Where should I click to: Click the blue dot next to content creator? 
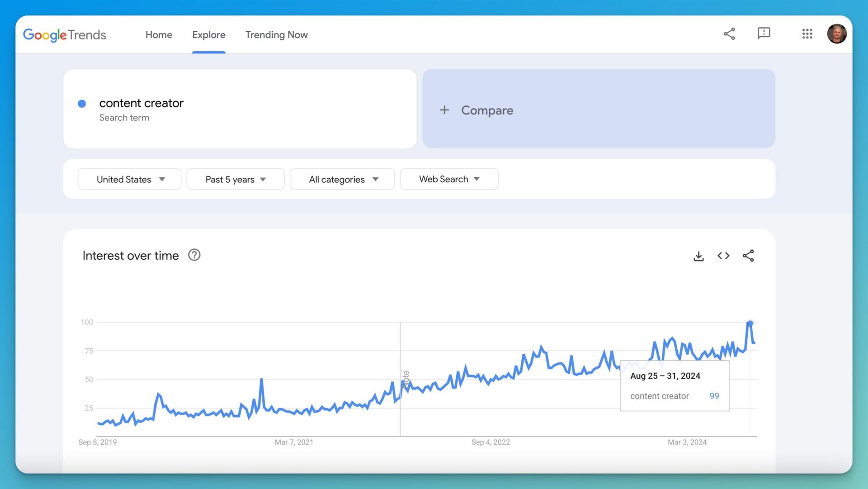(82, 104)
